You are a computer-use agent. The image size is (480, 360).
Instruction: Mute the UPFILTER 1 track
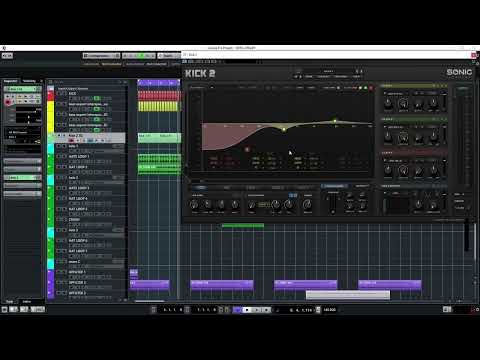pyautogui.click(x=58, y=272)
